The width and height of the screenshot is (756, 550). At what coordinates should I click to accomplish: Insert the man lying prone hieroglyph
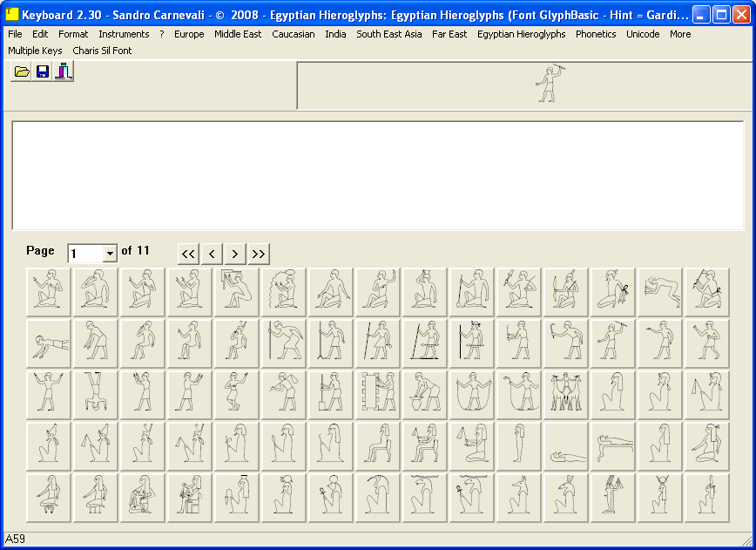pos(49,343)
